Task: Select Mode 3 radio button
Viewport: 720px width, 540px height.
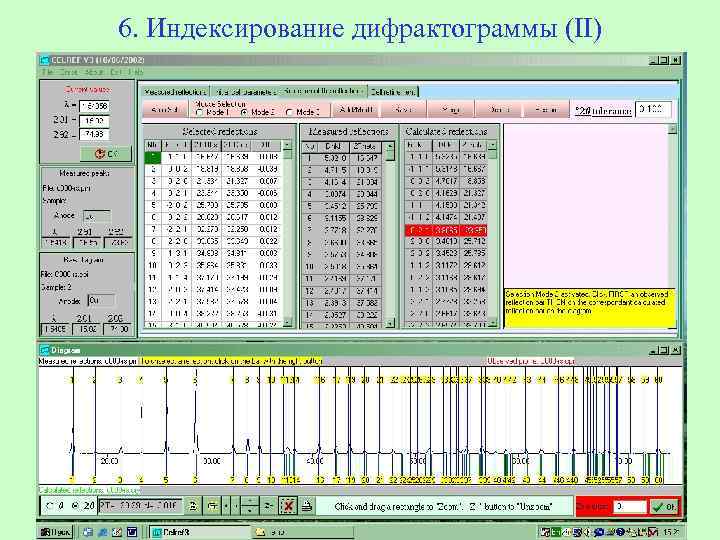Action: coord(289,112)
